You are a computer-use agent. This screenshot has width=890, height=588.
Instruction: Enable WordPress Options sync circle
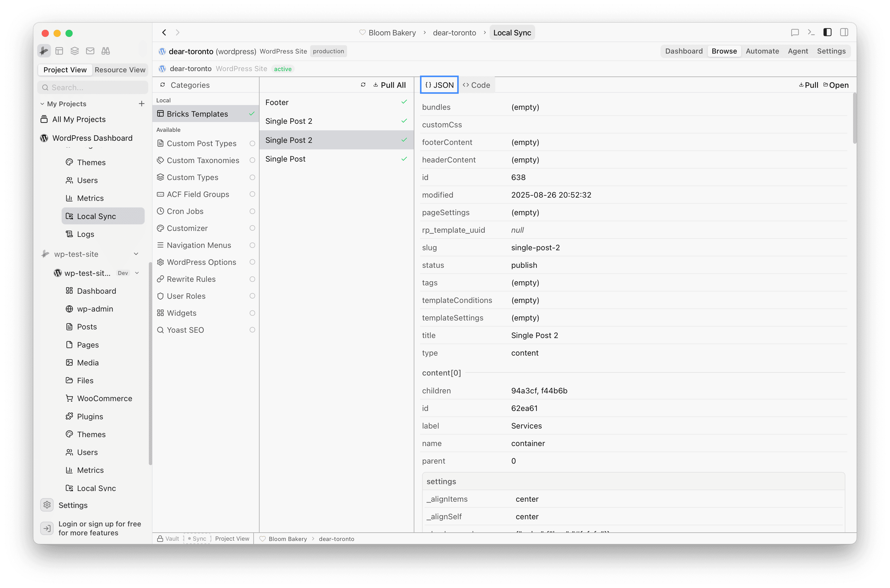[x=252, y=262]
